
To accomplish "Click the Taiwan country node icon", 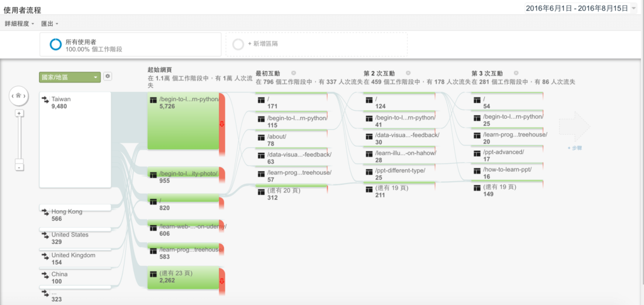I will point(45,99).
